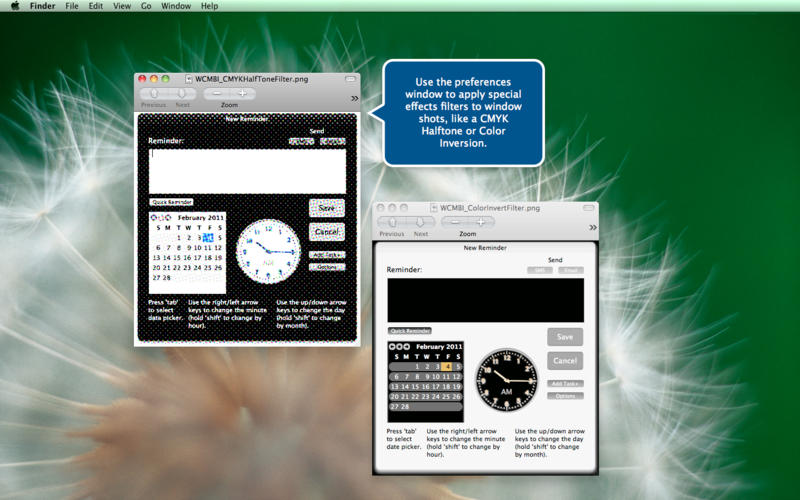The width and height of the screenshot is (800, 500).
Task: Zoom in in CMYKHalfToneFilter window
Action: coord(242,93)
